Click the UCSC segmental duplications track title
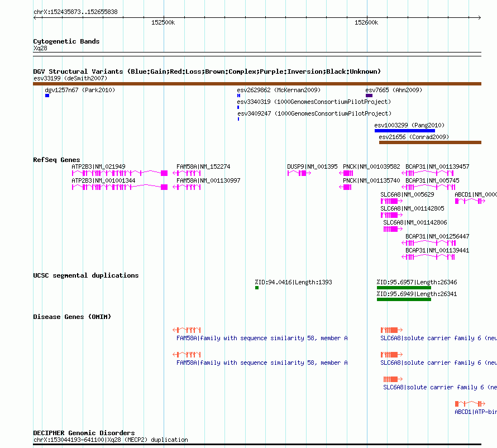Image resolution: width=497 pixels, height=448 pixels. [86, 275]
